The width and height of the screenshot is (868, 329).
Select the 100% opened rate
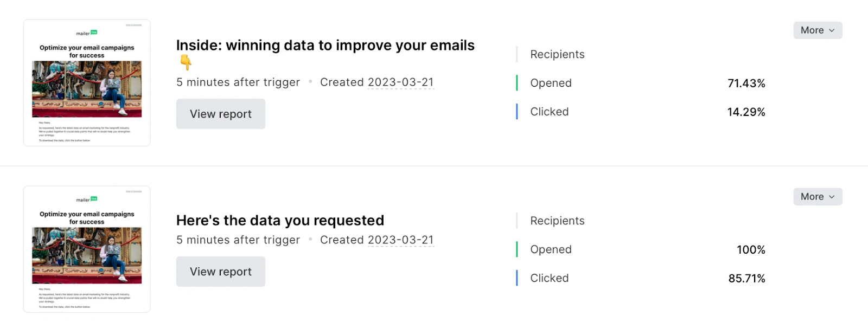(x=750, y=250)
